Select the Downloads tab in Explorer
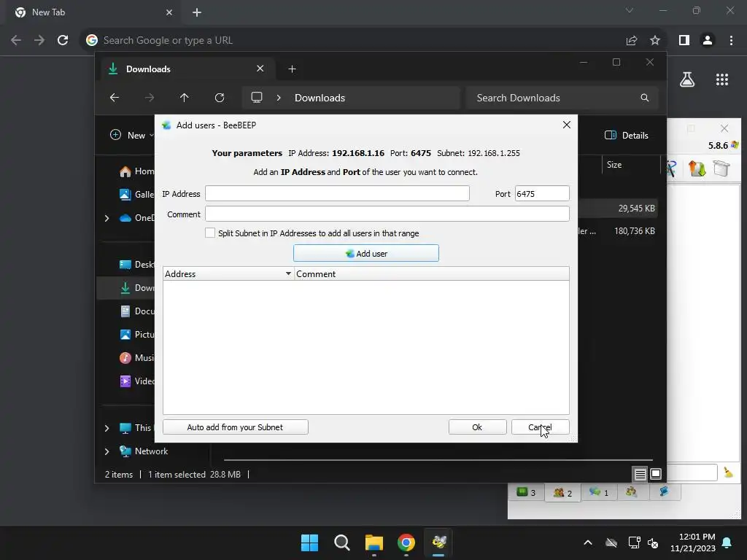Image resolution: width=747 pixels, height=560 pixels. [187, 69]
